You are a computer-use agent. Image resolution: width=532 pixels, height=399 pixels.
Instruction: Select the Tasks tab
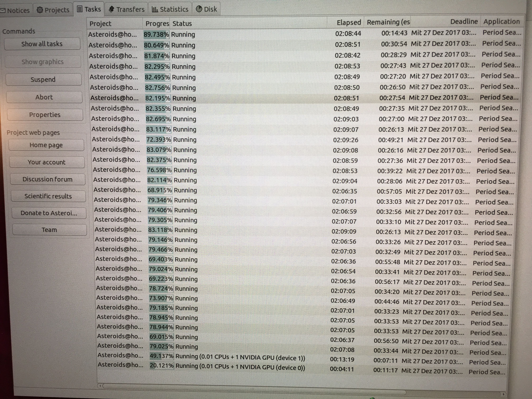point(89,9)
